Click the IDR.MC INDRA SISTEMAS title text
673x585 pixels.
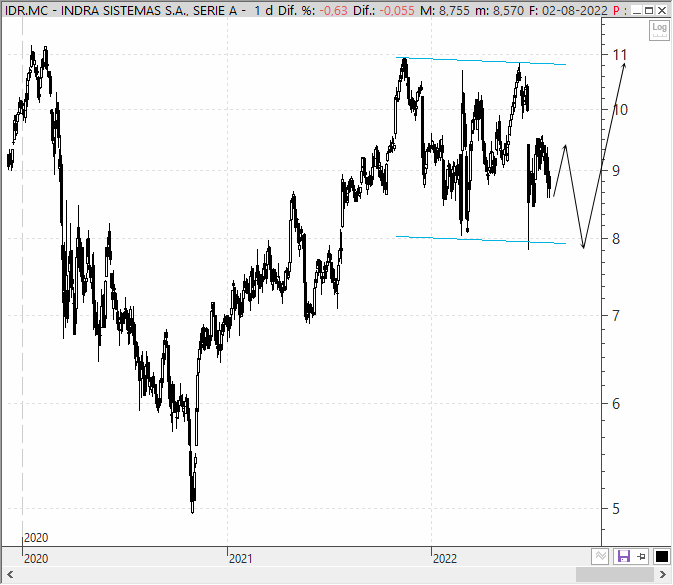[121, 10]
